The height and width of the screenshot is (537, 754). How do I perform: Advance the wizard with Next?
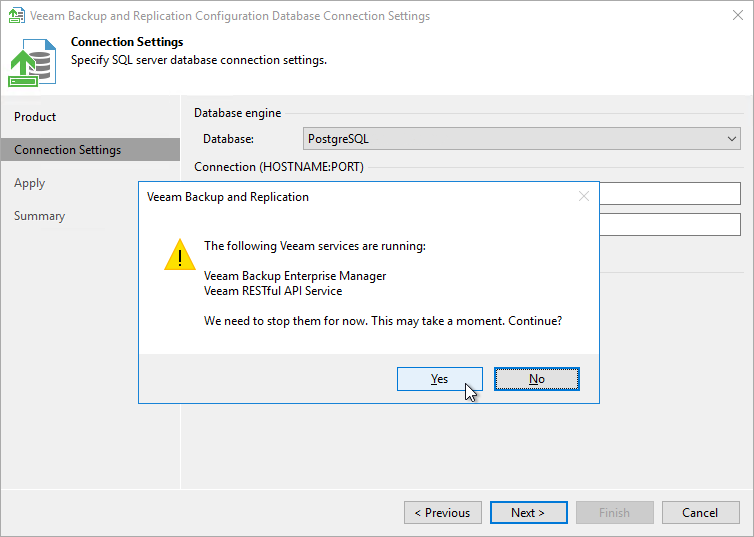528,513
